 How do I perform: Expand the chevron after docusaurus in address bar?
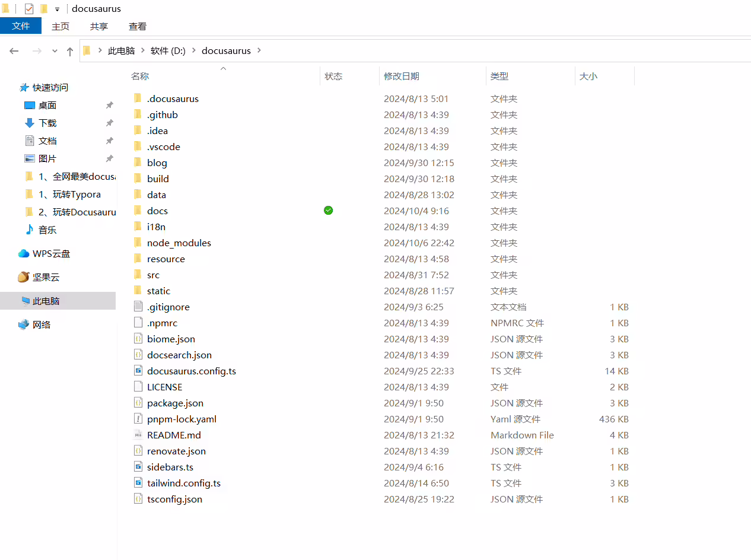pos(258,51)
